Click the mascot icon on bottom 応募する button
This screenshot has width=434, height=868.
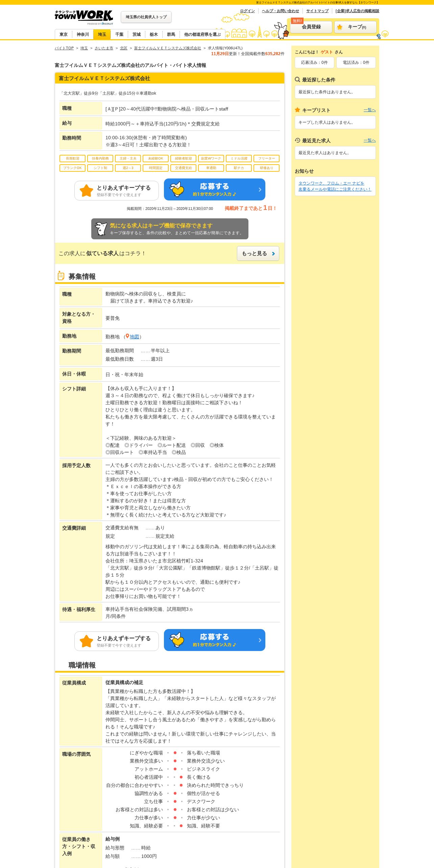(177, 640)
